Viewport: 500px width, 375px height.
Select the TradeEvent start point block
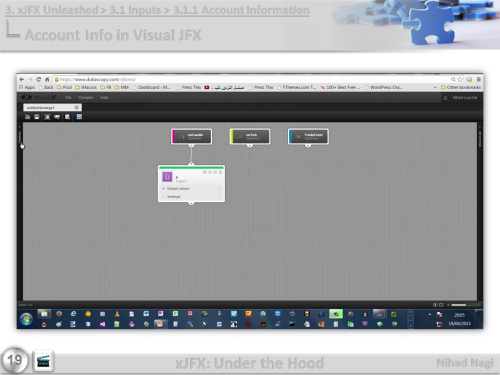pyautogui.click(x=308, y=136)
